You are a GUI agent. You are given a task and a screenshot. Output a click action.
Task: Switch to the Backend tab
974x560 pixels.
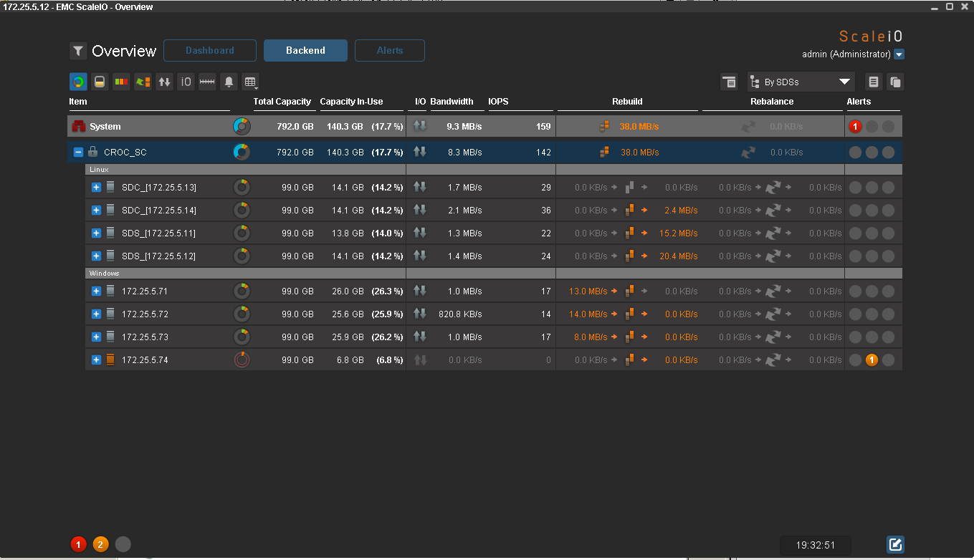[305, 51]
